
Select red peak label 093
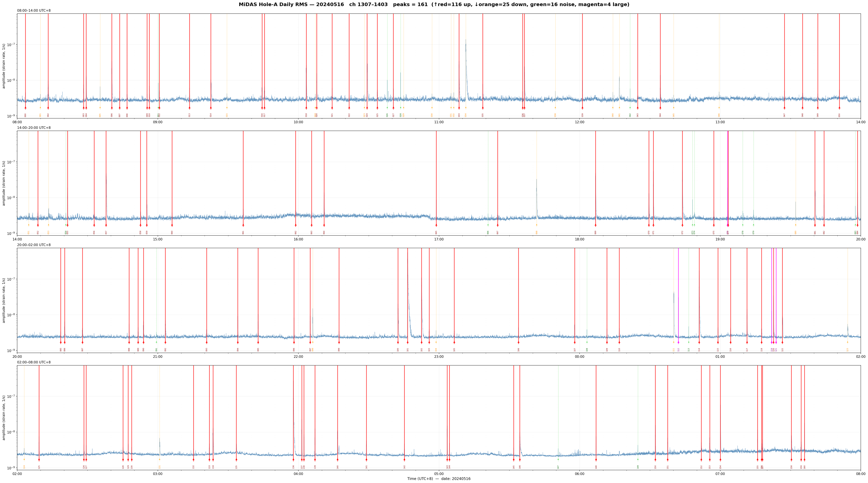pos(207,350)
